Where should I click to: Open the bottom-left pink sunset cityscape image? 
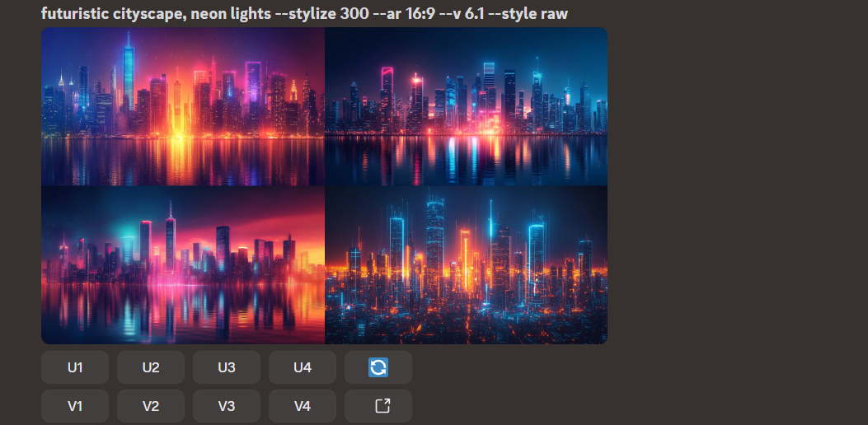click(x=183, y=265)
